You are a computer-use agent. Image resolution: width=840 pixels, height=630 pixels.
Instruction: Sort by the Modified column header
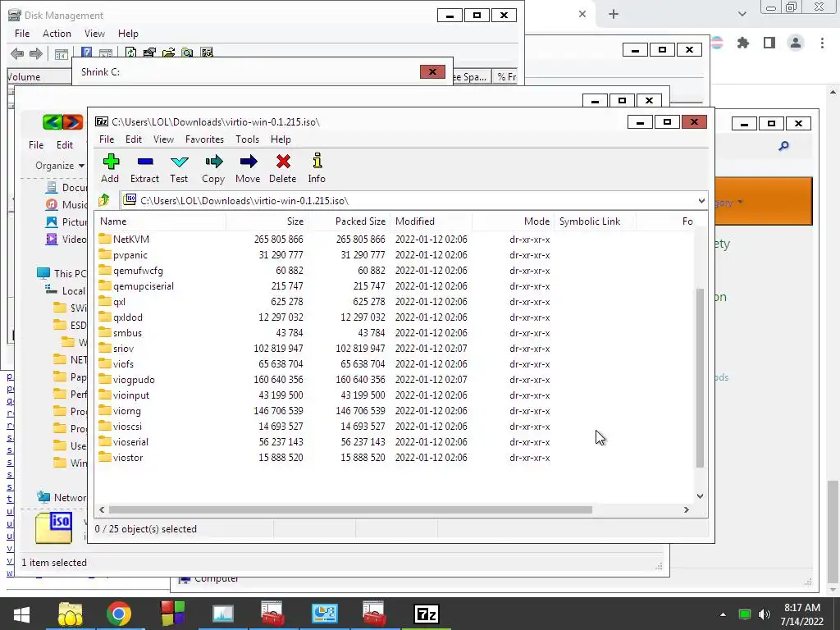click(431, 221)
